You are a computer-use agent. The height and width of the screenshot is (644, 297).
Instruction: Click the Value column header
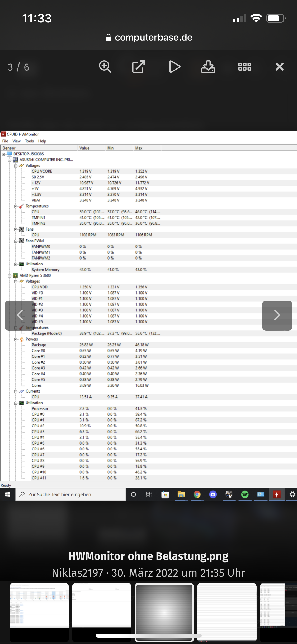click(91, 148)
